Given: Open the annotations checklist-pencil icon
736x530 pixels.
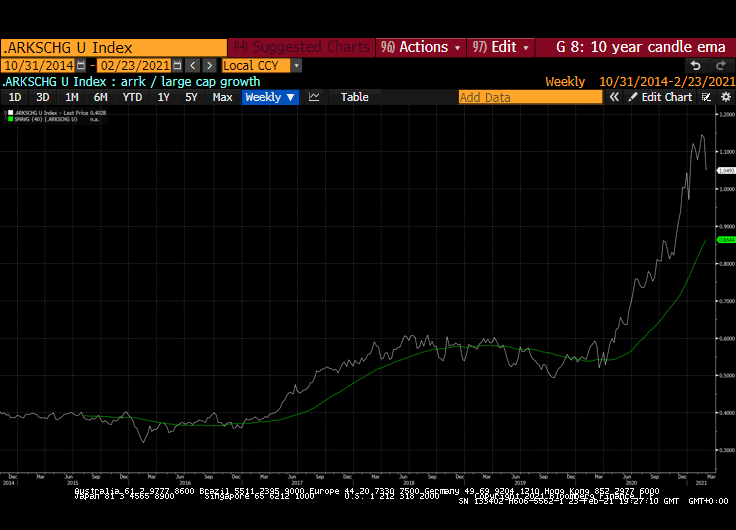Looking at the screenshot, I should pyautogui.click(x=706, y=97).
